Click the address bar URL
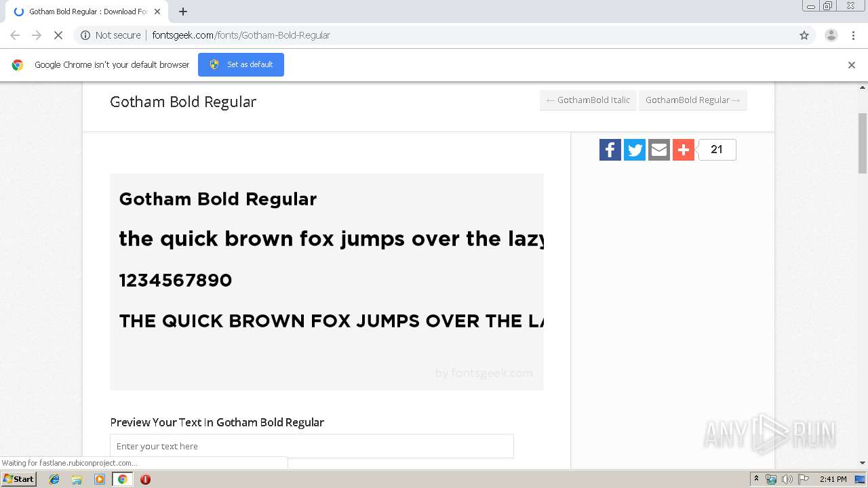Viewport: 868px width, 488px height. click(241, 35)
